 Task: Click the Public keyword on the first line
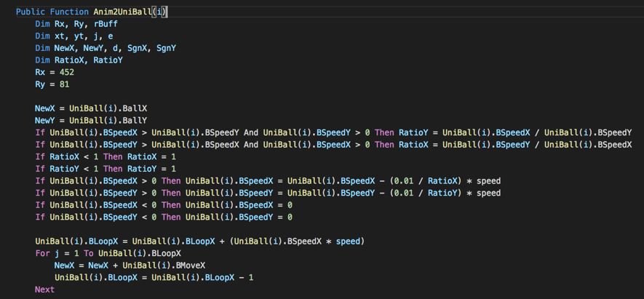coord(31,12)
